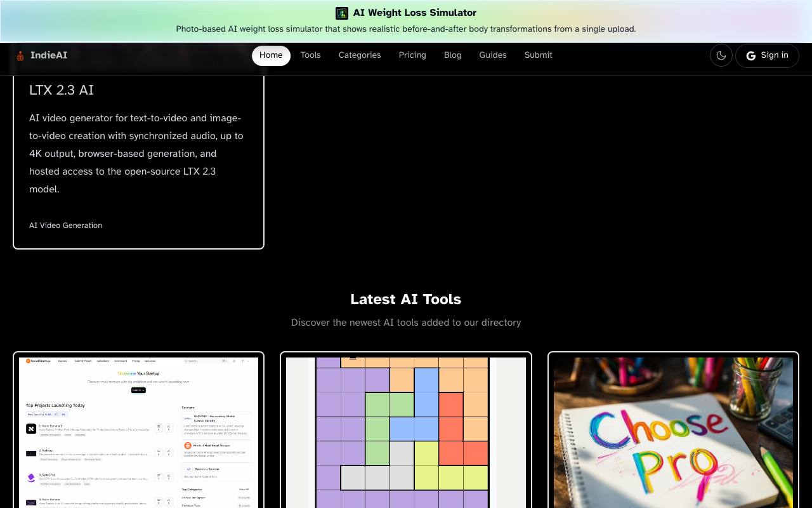Click the Google icon in Sign in
This screenshot has width=812, height=508.
(751, 56)
